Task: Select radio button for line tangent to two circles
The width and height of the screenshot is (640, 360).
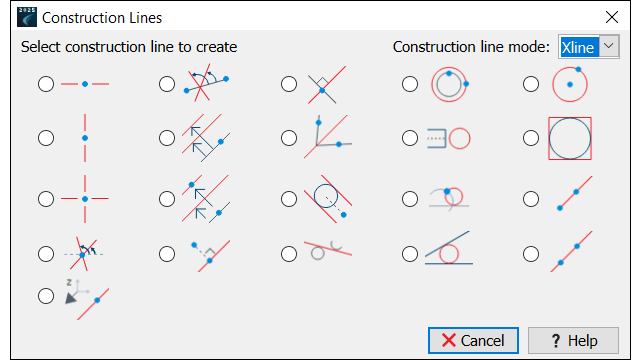Action: 289,254
